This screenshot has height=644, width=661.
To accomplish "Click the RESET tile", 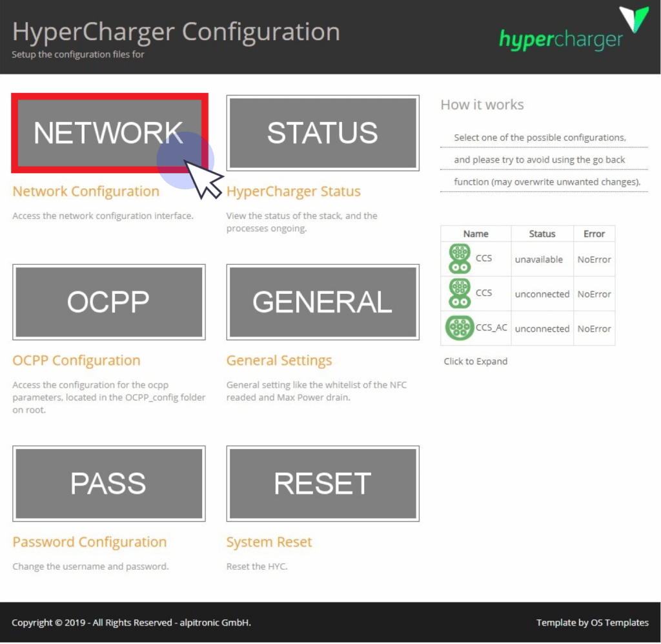I will coord(323,483).
